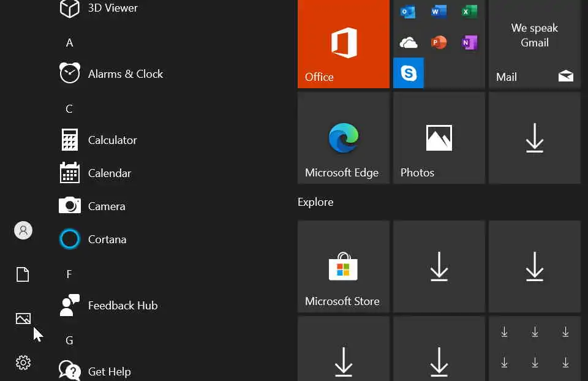Click the Explore group heading
The height and width of the screenshot is (381, 588).
click(315, 202)
